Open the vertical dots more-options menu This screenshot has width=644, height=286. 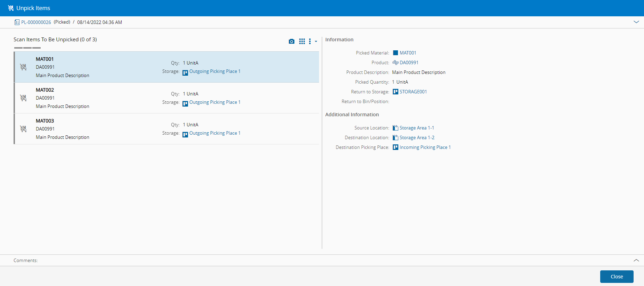pos(310,41)
